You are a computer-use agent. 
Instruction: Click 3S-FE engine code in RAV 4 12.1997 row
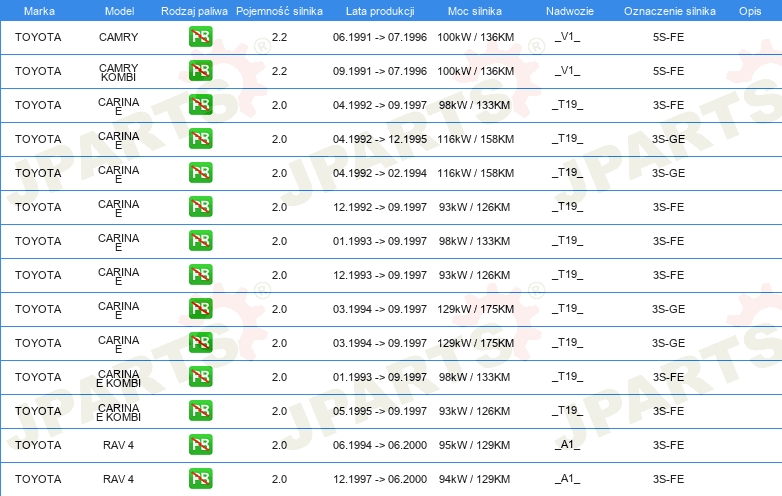point(668,479)
